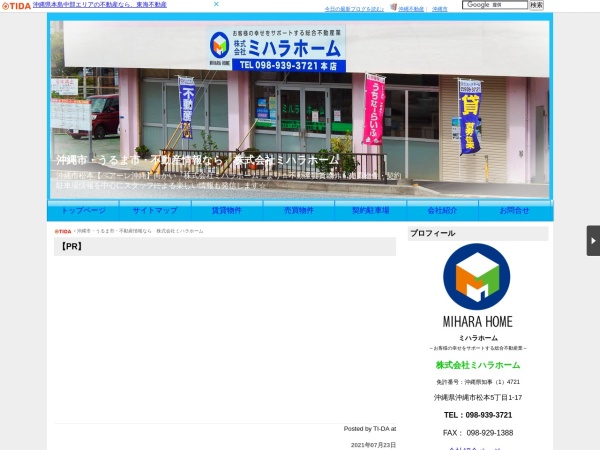Focus the Google search input field
600x450 pixels.
pos(495,5)
